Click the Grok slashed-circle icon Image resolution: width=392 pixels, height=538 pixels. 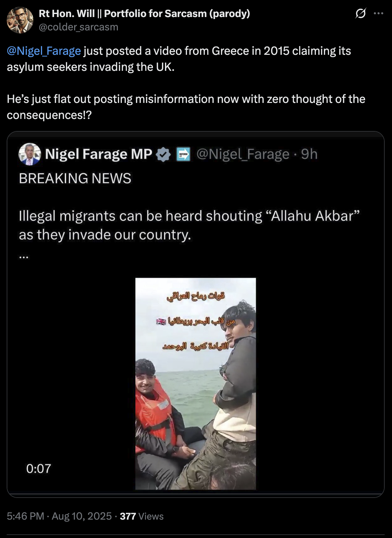(x=360, y=13)
